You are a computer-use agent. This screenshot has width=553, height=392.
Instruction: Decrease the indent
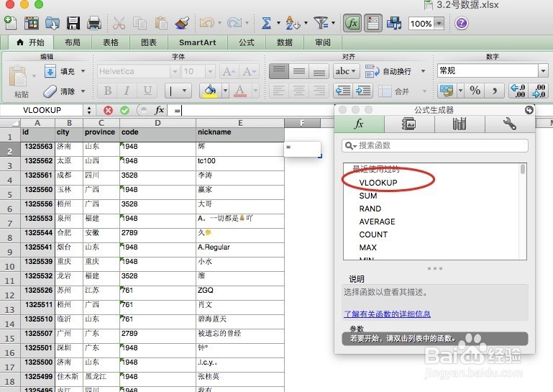[343, 91]
